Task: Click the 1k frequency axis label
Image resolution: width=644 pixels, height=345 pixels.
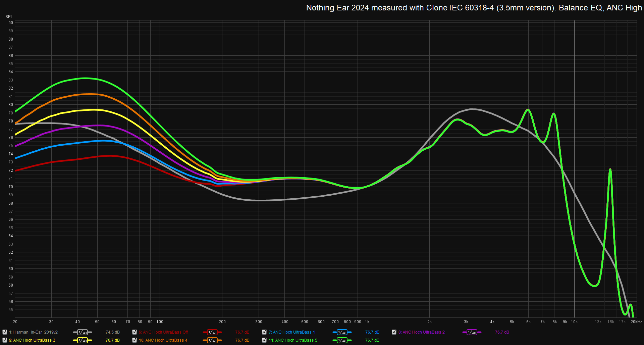Action: point(367,322)
